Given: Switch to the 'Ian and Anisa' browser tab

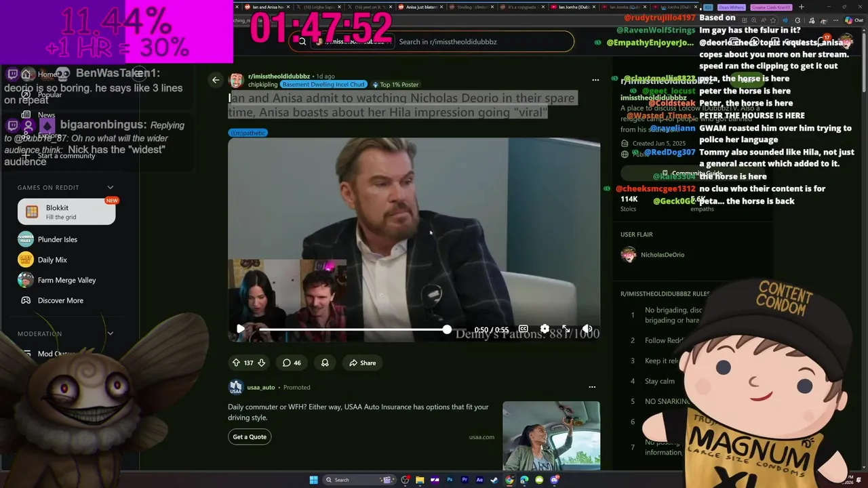Looking at the screenshot, I should (x=267, y=7).
